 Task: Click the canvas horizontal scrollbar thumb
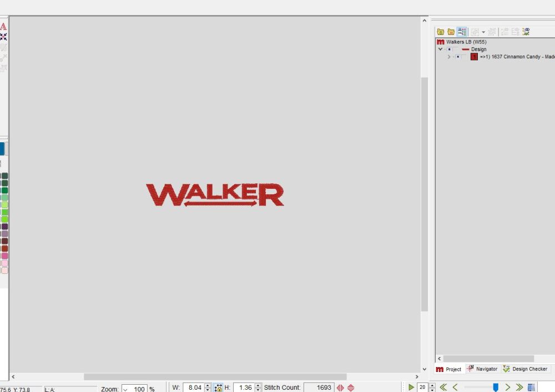(215, 377)
